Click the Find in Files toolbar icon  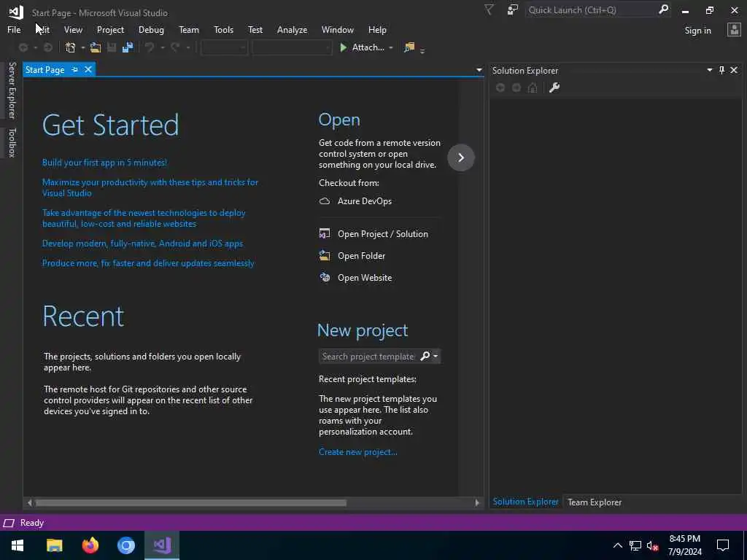409,47
